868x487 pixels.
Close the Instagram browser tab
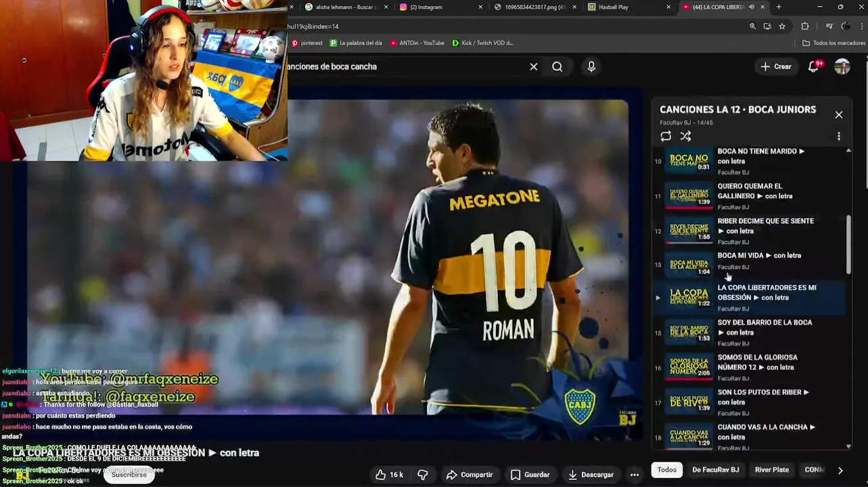coord(480,7)
